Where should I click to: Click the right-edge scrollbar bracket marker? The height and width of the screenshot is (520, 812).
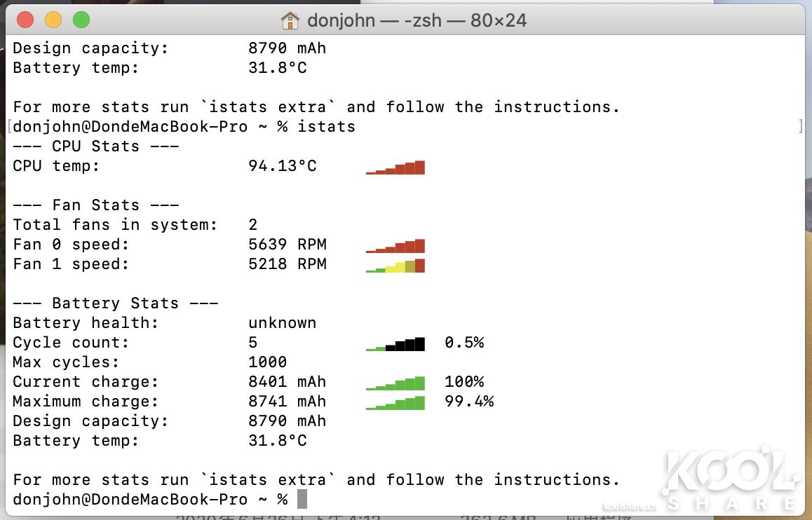[x=801, y=126]
